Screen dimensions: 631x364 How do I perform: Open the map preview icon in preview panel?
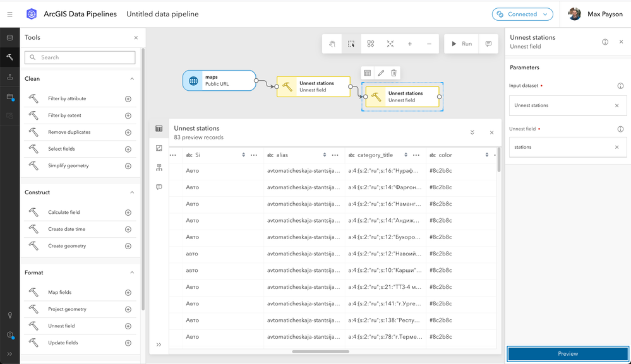[159, 148]
